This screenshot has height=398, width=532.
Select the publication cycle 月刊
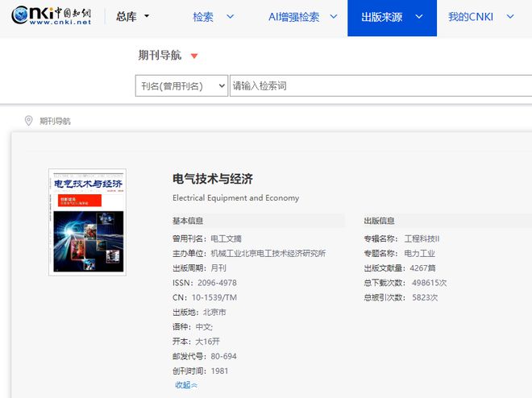click(218, 268)
